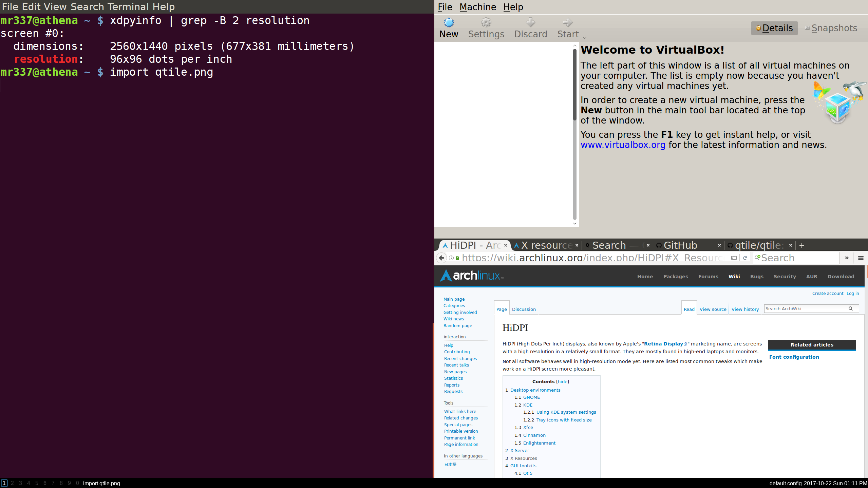Click the back arrow in Firefox
The image size is (868, 488).
point(441,258)
